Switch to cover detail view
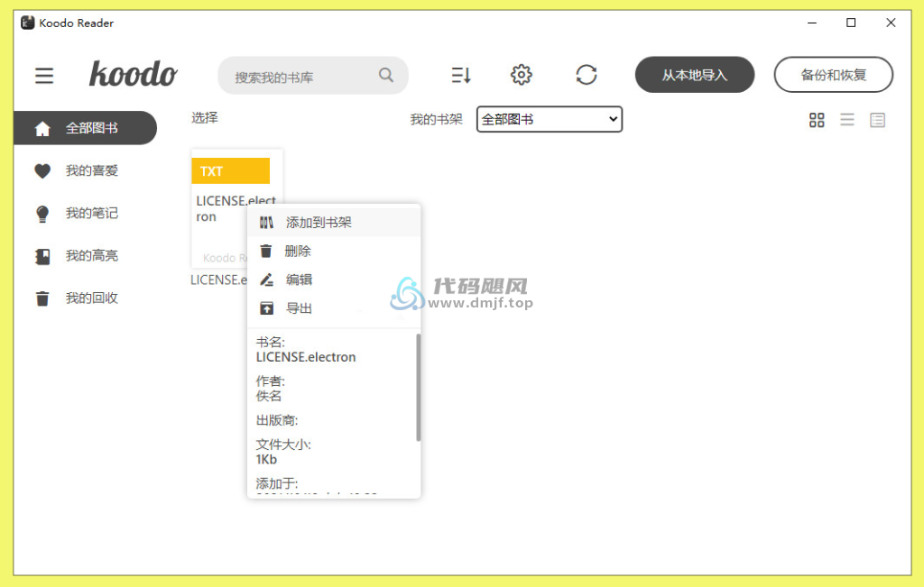 [877, 120]
